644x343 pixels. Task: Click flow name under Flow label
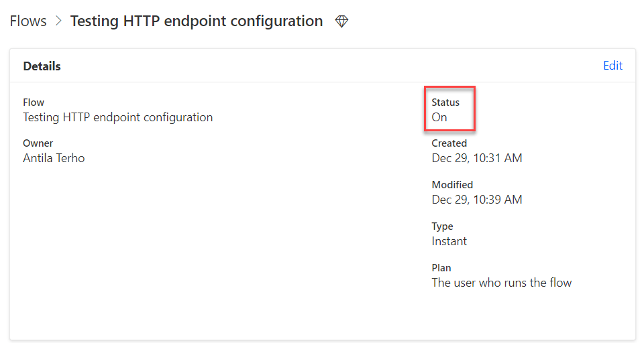pyautogui.click(x=118, y=117)
